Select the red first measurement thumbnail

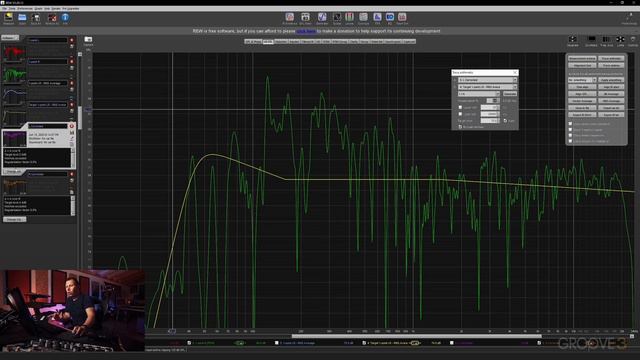14,53
